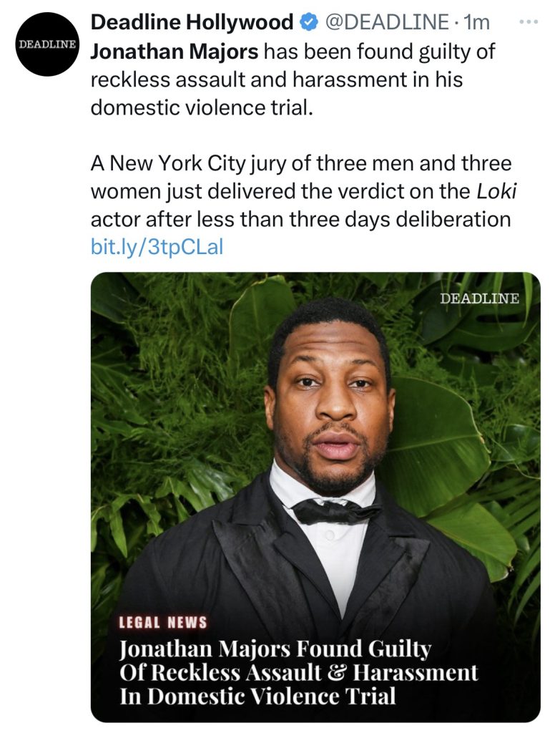560x733 pixels.
Task: Click the blue verified badge
Action: pyautogui.click(x=308, y=22)
